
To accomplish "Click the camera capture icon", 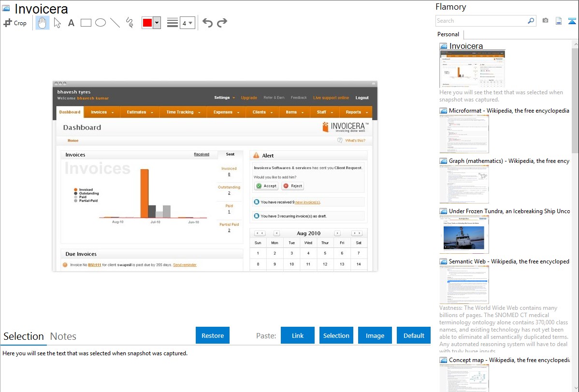I will click(545, 21).
